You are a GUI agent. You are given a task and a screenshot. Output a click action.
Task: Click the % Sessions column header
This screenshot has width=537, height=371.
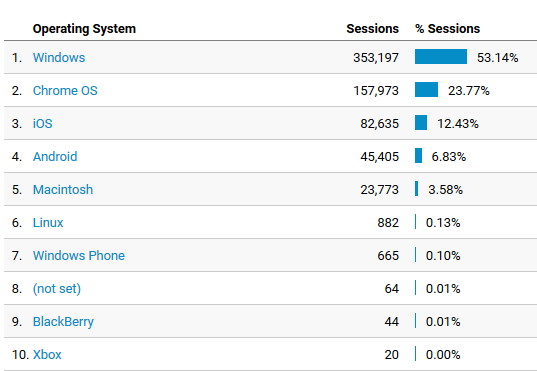pyautogui.click(x=448, y=29)
